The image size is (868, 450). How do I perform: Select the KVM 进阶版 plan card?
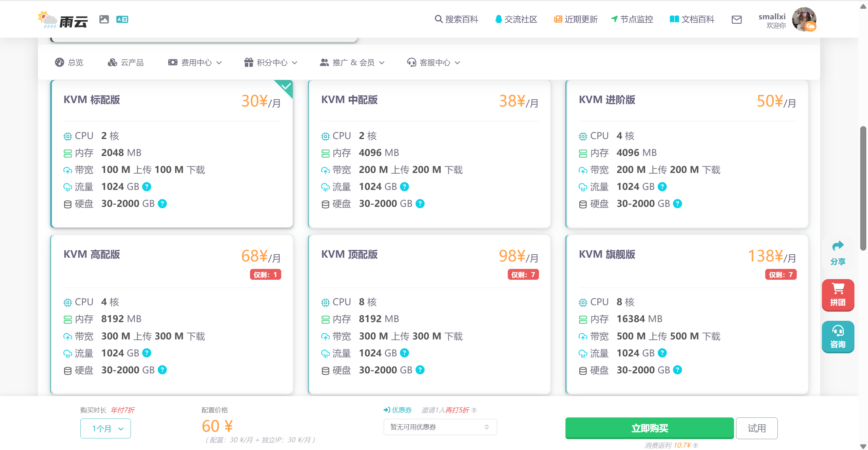coord(687,154)
